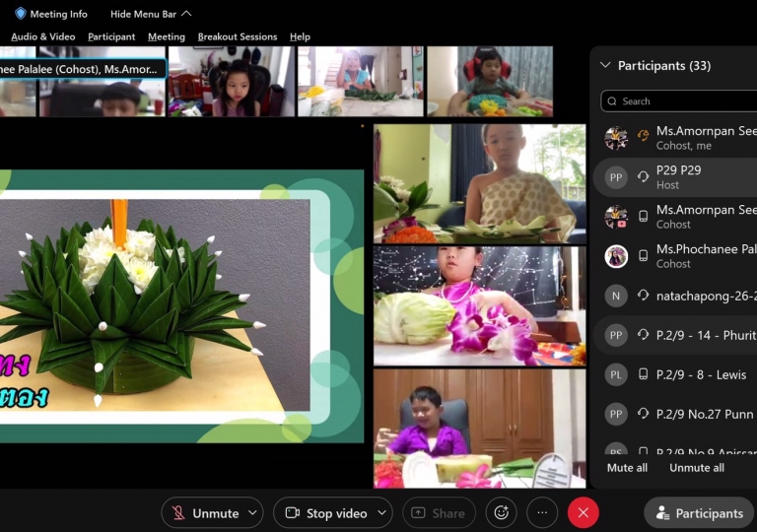
Task: Click headset icon beside natachapong-26
Action: click(643, 295)
